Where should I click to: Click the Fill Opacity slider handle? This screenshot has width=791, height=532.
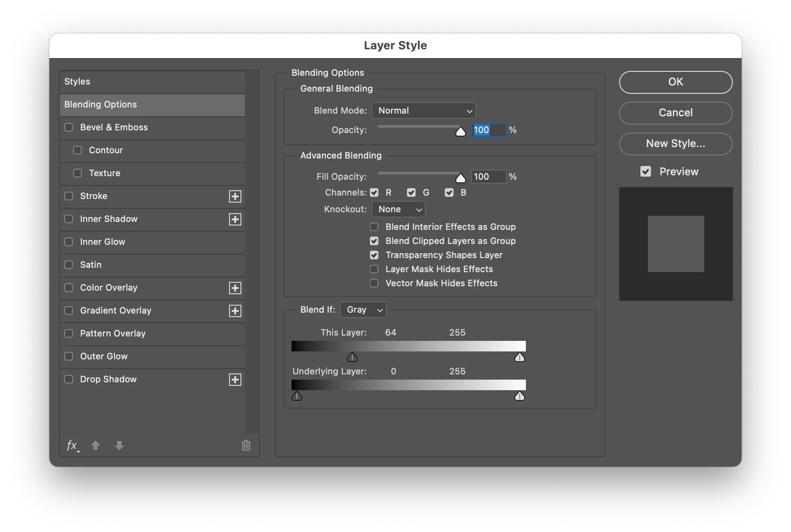(x=461, y=178)
